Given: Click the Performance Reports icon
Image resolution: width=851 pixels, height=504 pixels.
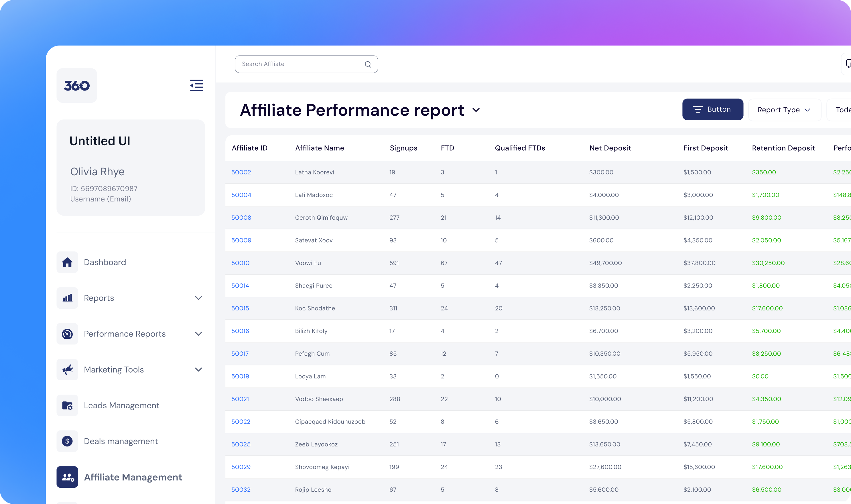Looking at the screenshot, I should [67, 334].
